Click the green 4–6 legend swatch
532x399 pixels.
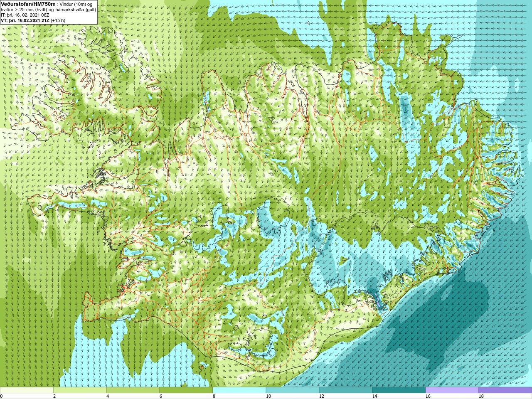133,390
